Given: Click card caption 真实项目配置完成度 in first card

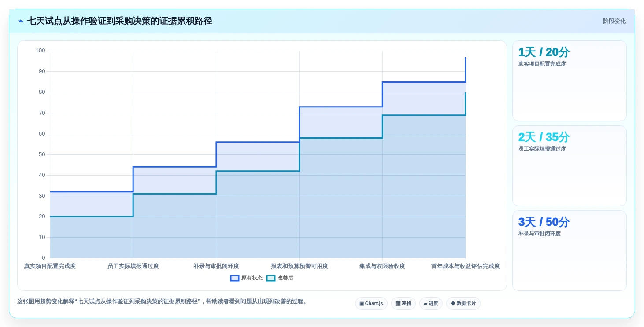Looking at the screenshot, I should pos(542,64).
